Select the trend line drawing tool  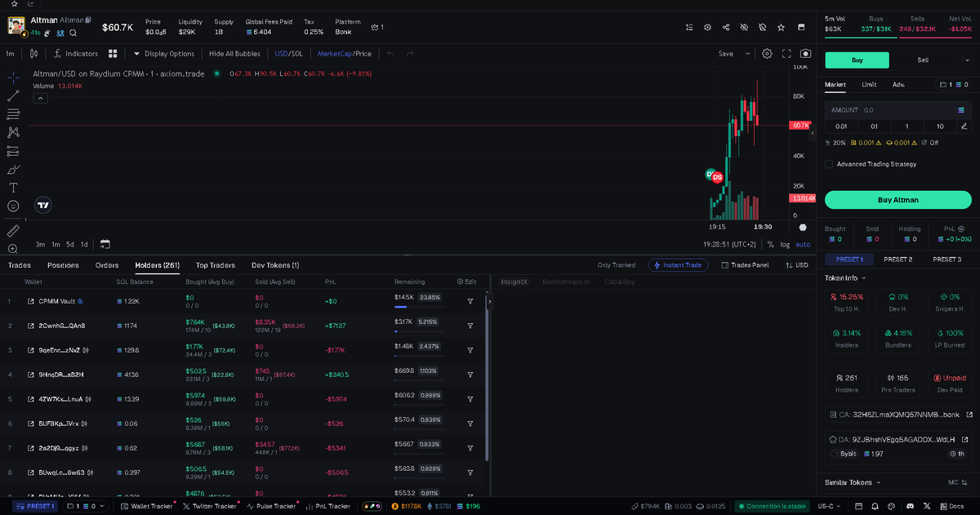pos(13,95)
